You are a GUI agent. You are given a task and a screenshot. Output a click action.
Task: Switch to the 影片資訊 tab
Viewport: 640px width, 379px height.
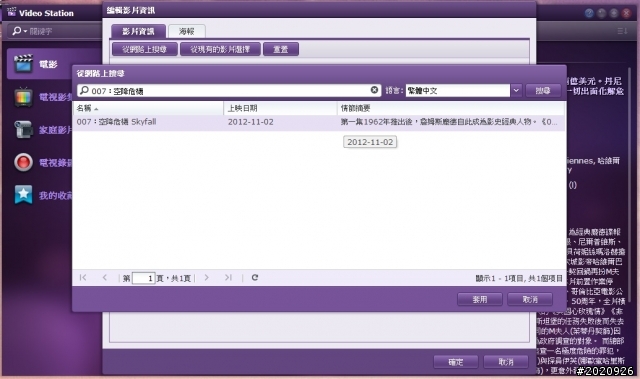[x=138, y=31]
